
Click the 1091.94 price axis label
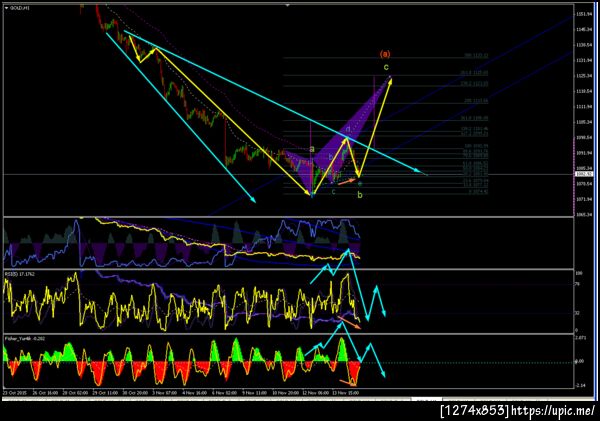pos(584,153)
